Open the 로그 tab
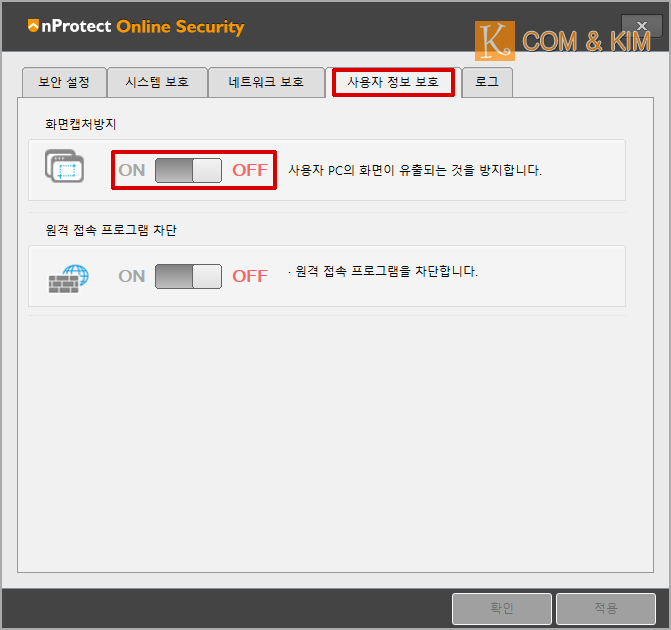The width and height of the screenshot is (671, 630). click(487, 82)
